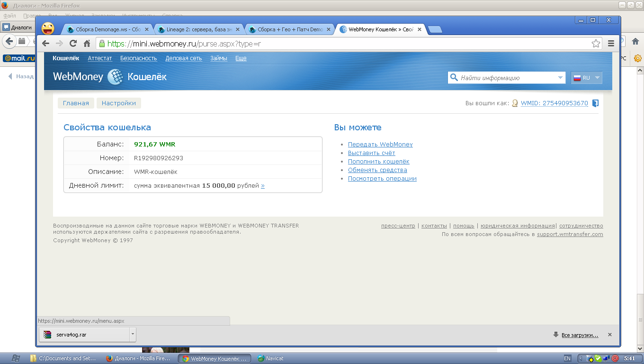Click the Firefox back button in background window
This screenshot has height=364, width=644.
[x=9, y=42]
